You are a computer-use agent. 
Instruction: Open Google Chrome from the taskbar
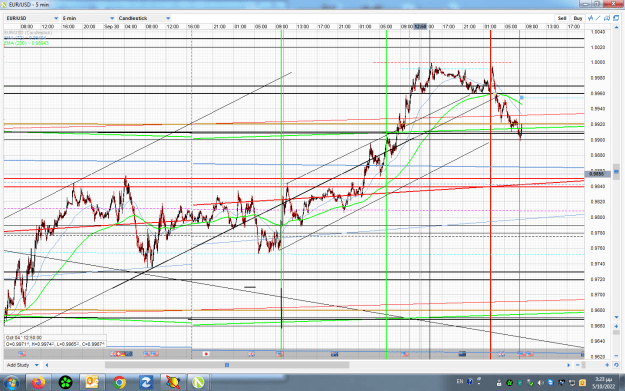tap(119, 383)
